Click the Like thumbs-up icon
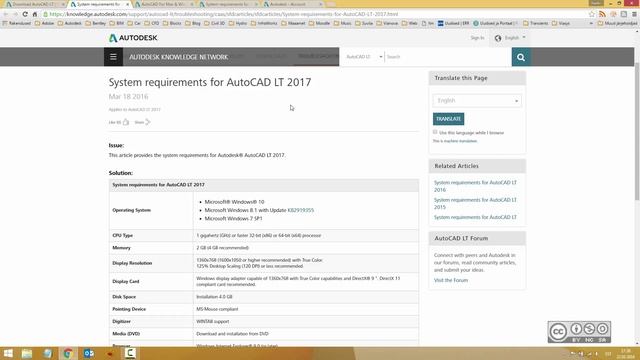 tap(126, 122)
